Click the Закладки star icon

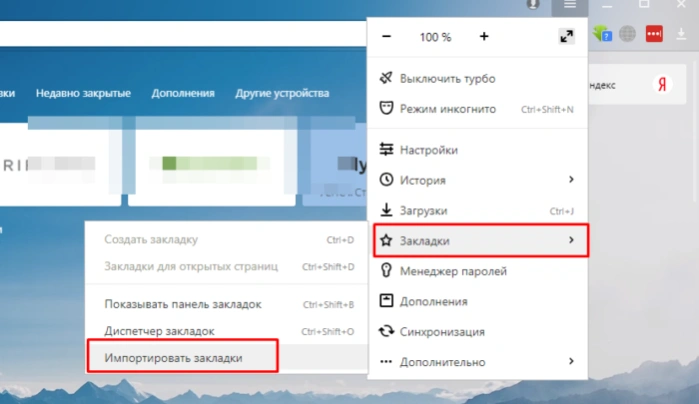click(386, 240)
